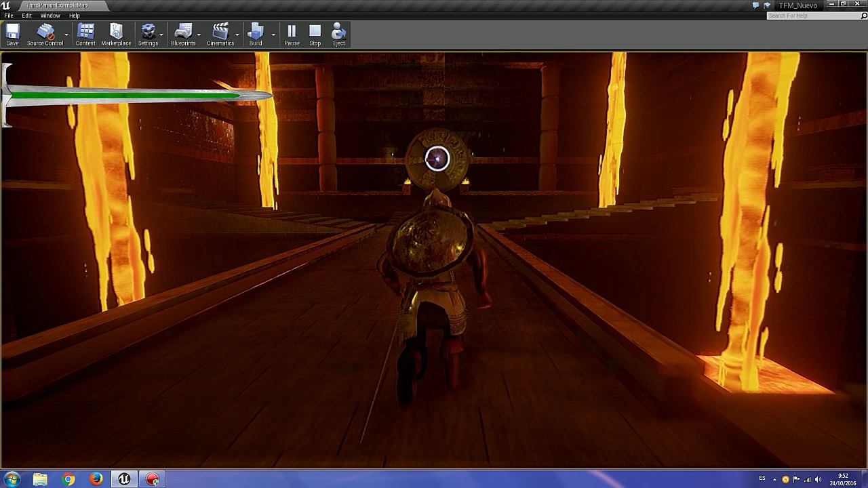Open the File menu
Screen dimensions: 868x488
pyautogui.click(x=9, y=16)
